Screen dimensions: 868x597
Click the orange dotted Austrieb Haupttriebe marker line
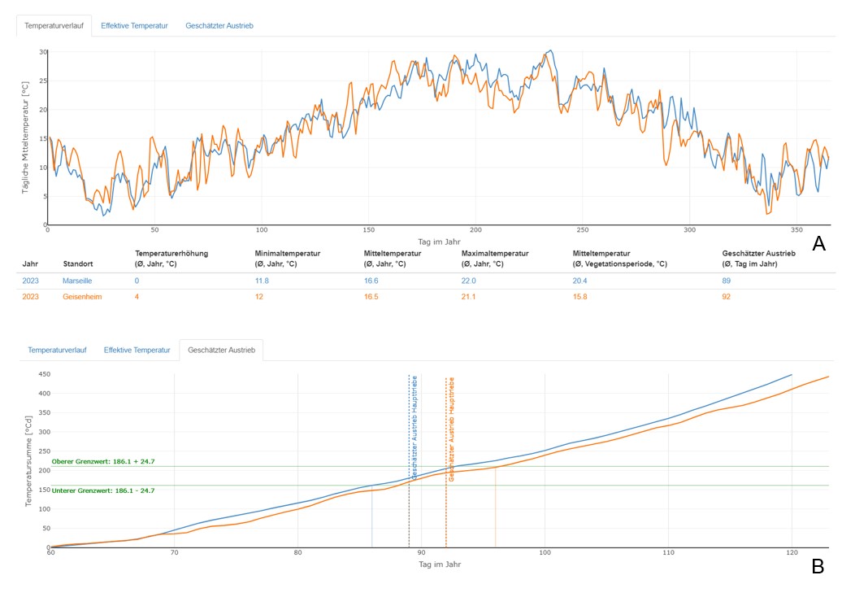pos(446,504)
